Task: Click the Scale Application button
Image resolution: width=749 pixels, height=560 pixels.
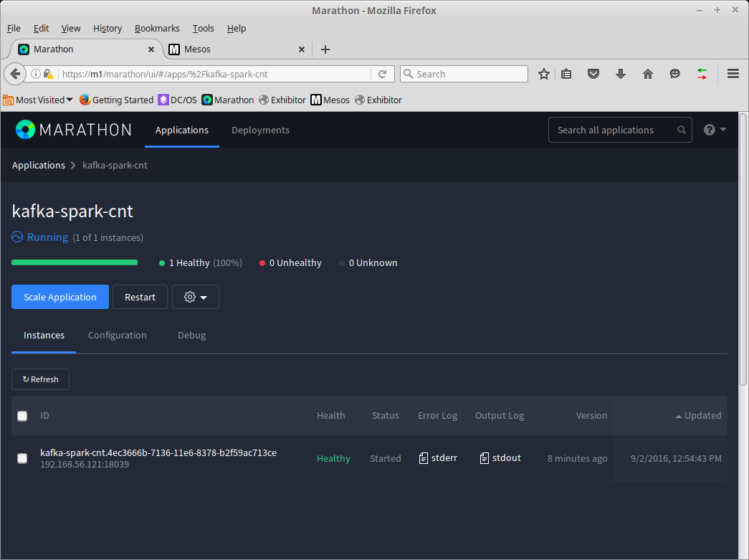Action: (60, 297)
